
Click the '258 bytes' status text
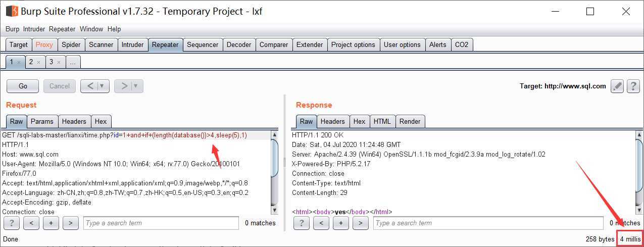point(600,239)
